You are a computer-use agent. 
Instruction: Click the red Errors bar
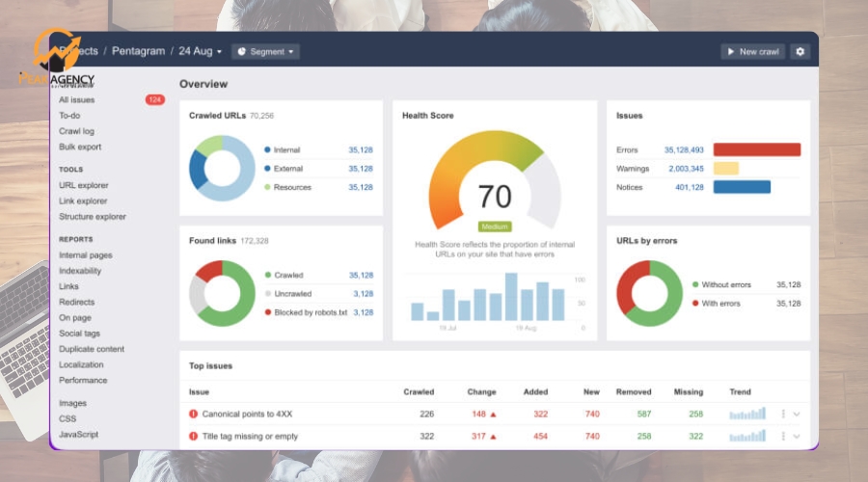(x=757, y=149)
